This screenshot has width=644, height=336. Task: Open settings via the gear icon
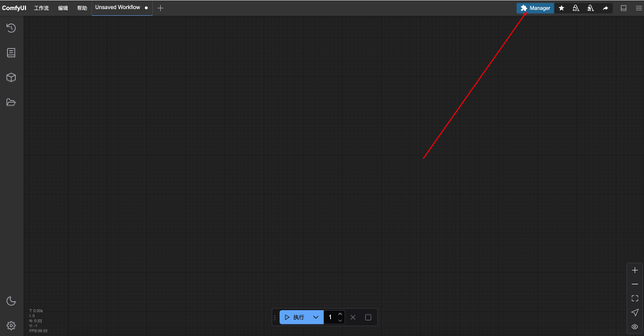pos(11,325)
